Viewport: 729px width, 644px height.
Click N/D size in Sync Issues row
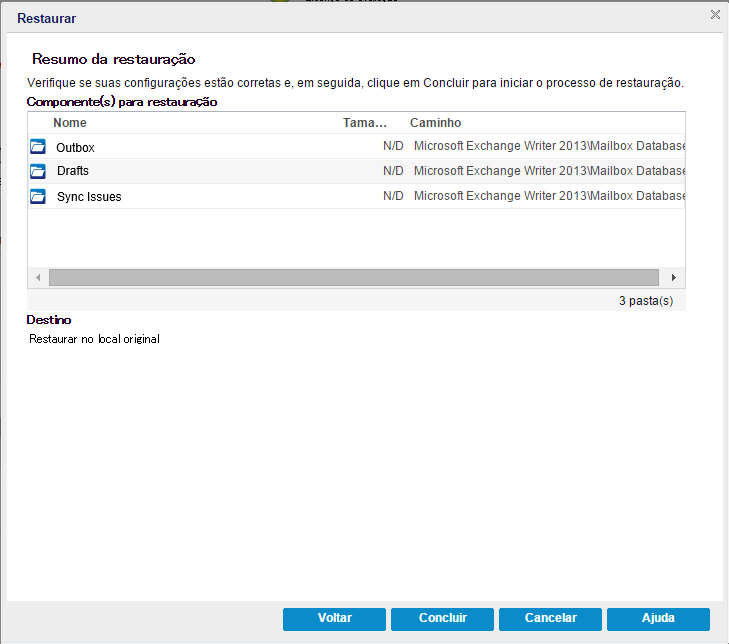pos(393,196)
